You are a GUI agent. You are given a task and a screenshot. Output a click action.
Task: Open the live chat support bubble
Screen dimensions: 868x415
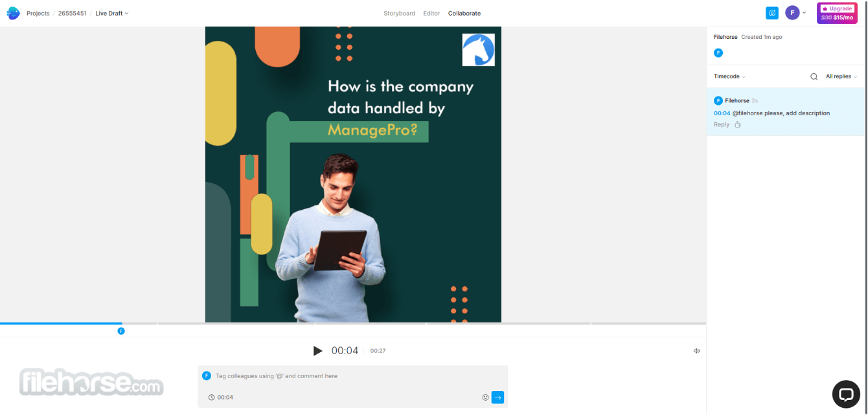(x=846, y=394)
